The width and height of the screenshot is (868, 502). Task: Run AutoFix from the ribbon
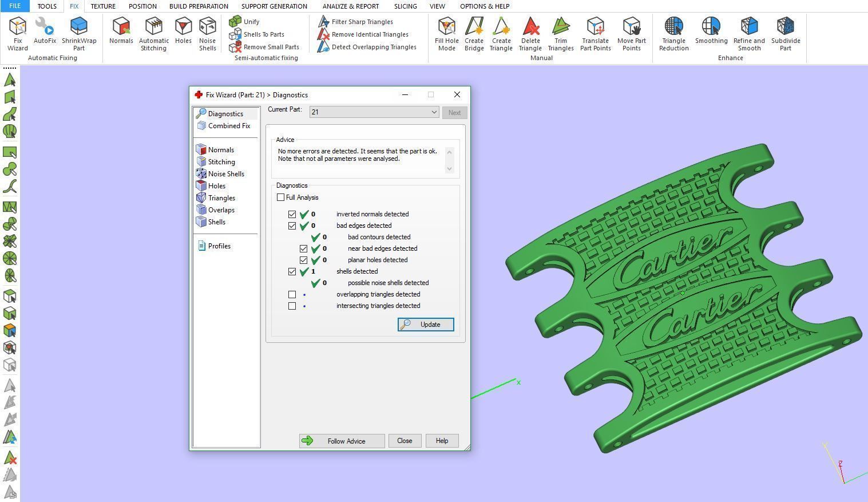click(45, 30)
